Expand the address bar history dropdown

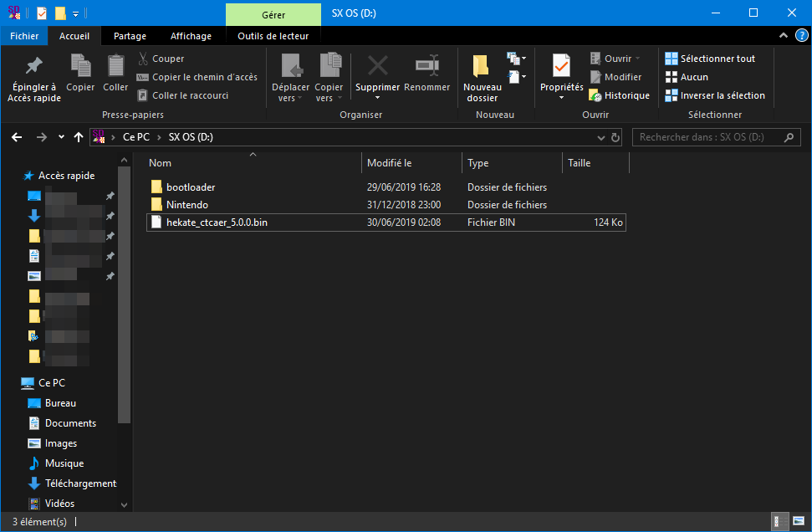600,137
